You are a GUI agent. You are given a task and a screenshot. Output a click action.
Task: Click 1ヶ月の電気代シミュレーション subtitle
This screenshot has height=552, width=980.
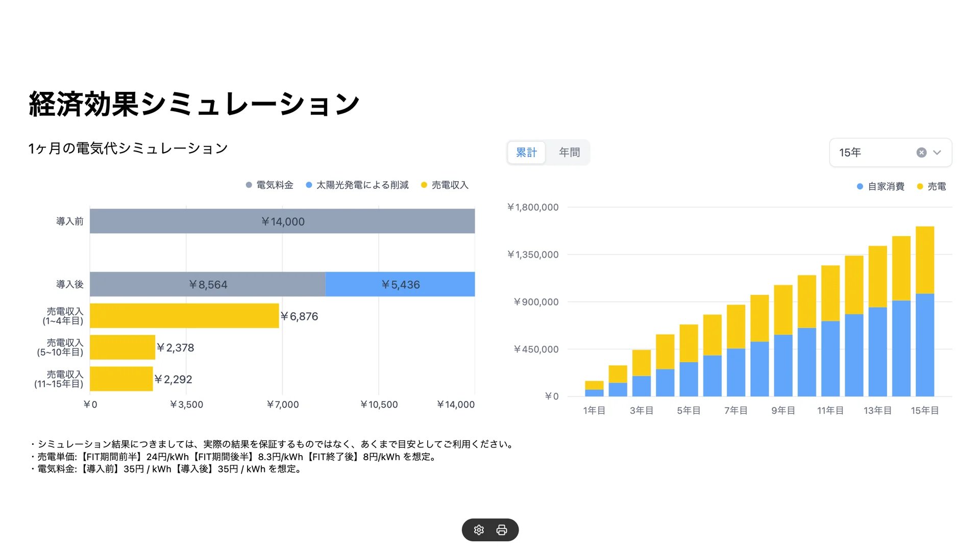pos(128,148)
